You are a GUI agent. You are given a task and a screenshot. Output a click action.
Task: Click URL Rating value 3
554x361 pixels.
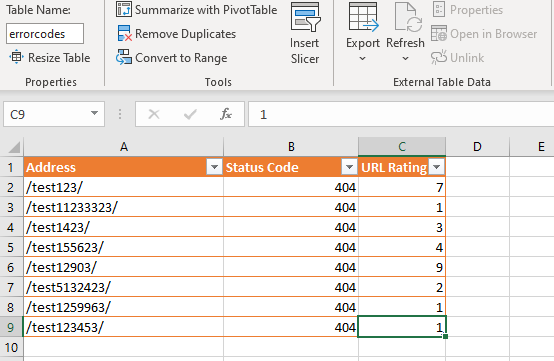402,227
